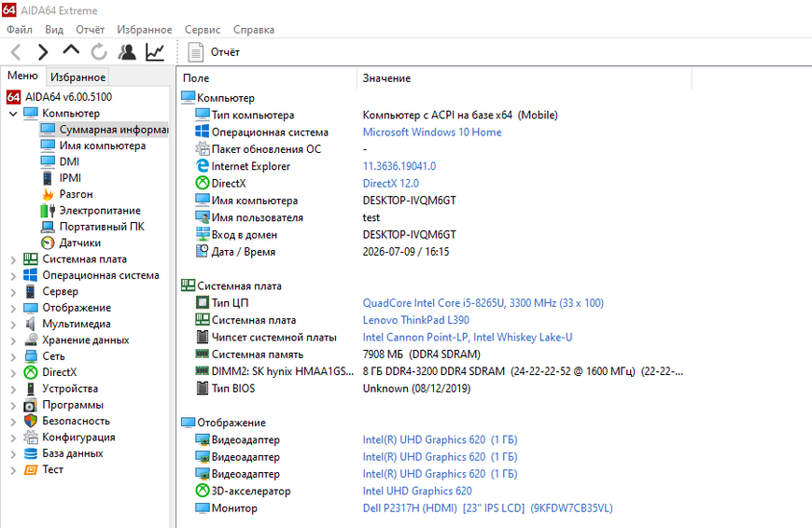Open the Избранное menu in menu bar
This screenshot has width=812, height=528.
pos(145,30)
